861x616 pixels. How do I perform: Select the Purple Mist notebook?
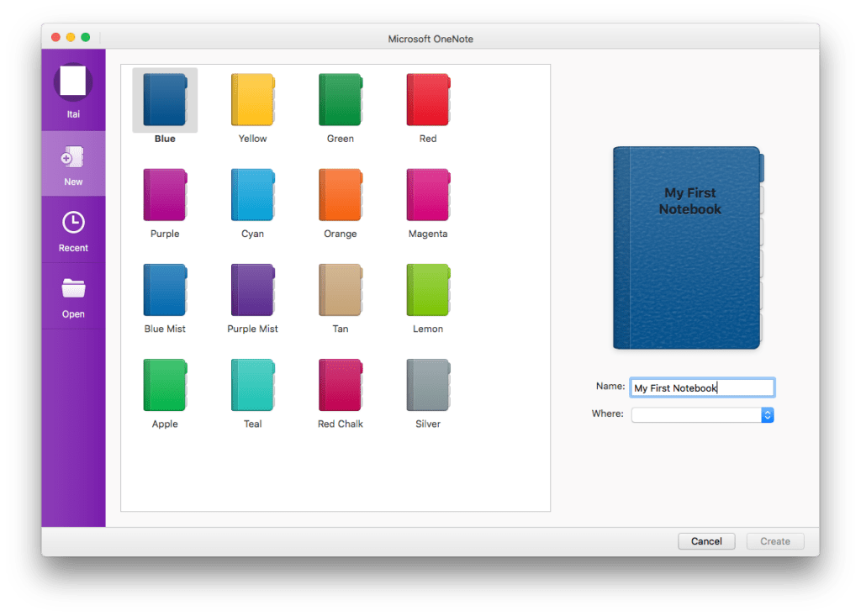tap(252, 291)
